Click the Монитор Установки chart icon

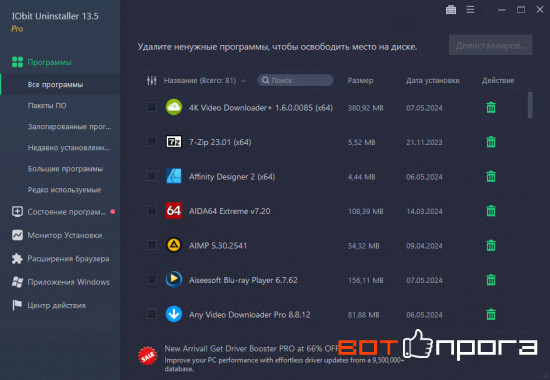[17, 235]
